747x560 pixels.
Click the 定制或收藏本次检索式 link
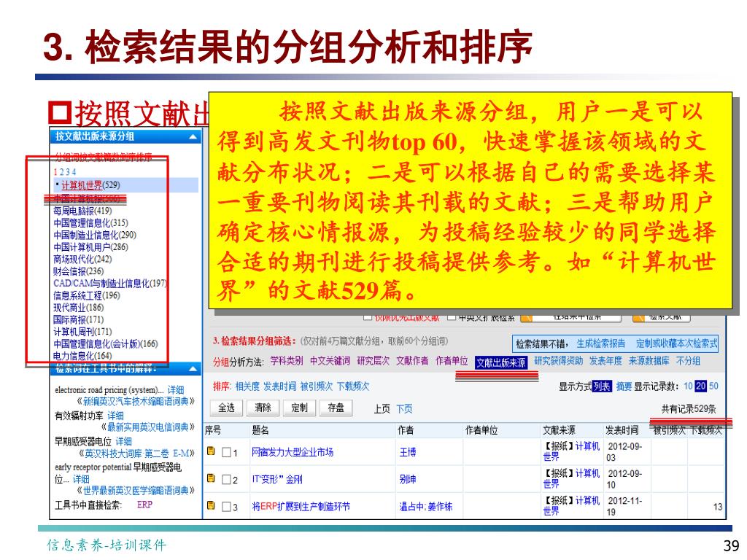coord(676,343)
